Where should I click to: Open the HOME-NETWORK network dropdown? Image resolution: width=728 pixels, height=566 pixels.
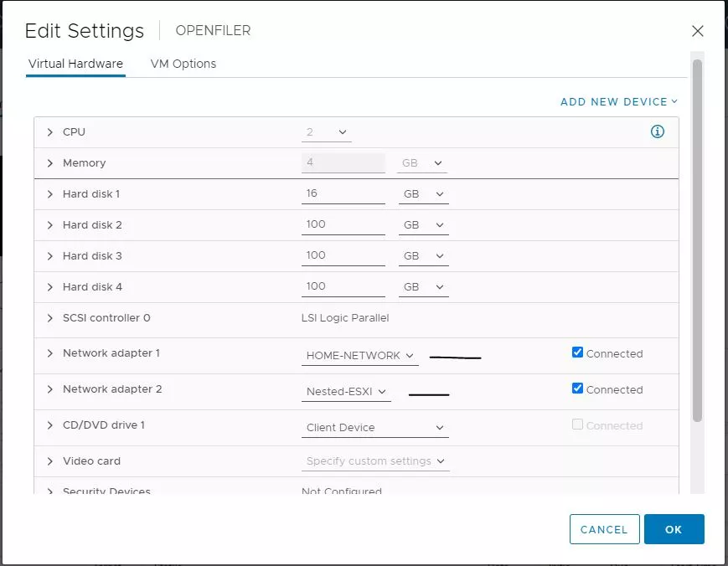click(x=360, y=356)
